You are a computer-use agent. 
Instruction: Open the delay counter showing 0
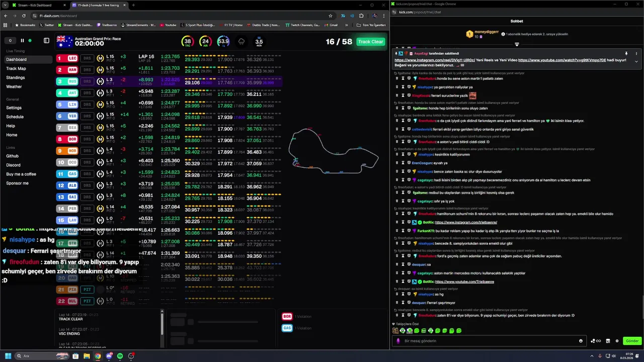point(10,41)
